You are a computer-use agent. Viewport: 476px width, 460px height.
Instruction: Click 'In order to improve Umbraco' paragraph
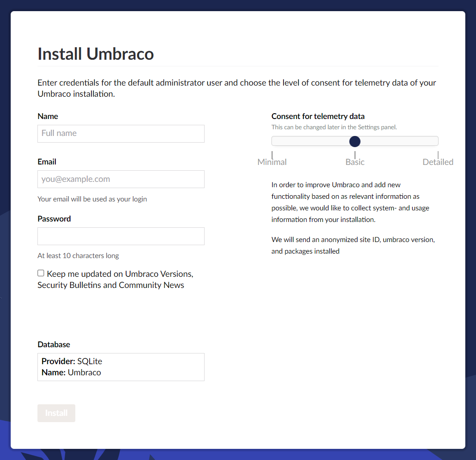[x=350, y=202]
